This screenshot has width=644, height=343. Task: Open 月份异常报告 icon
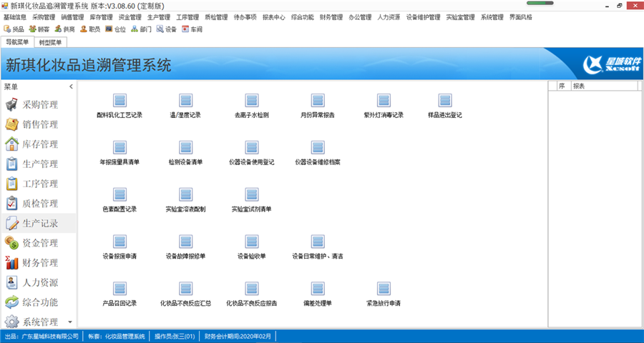pos(318,101)
